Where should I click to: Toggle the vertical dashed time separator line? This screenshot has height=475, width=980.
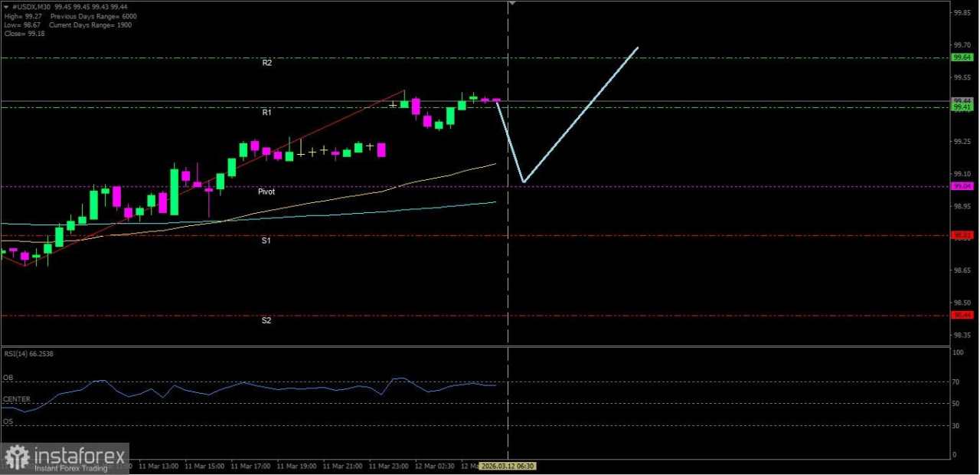(508, 268)
